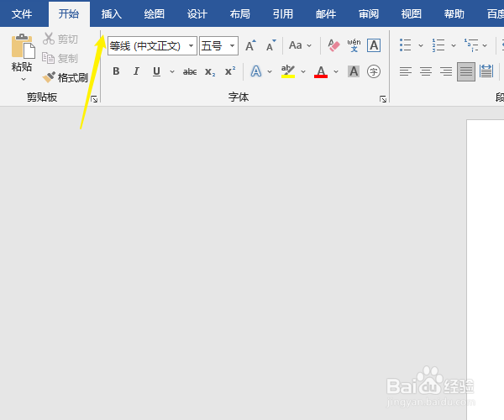Viewport: 504px width, 420px height.
Task: Switch to the 引用 References tab
Action: click(283, 13)
